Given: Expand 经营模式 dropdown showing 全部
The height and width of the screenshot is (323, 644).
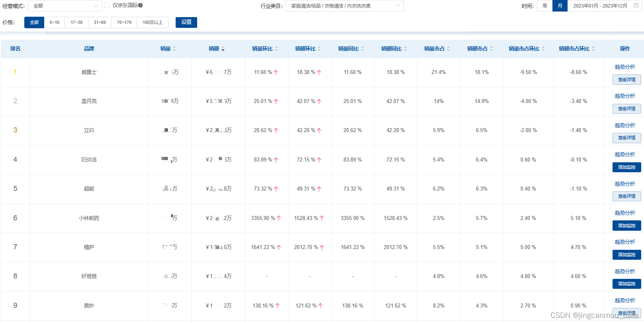Looking at the screenshot, I should pos(65,6).
